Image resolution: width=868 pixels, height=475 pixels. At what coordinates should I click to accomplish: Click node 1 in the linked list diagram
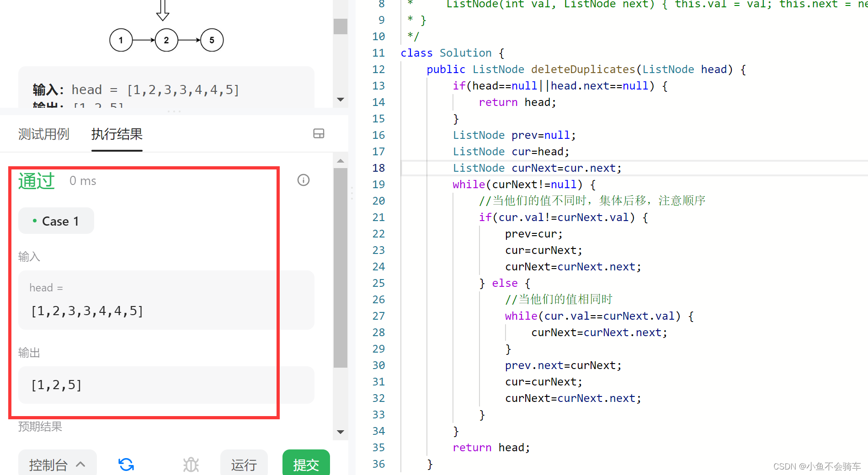coord(121,40)
